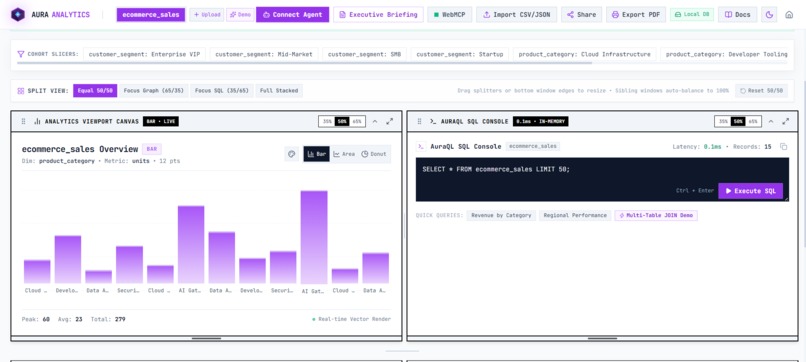Maximize the AuraQL SQL Console panel
The image size is (806, 362).
[x=785, y=121]
